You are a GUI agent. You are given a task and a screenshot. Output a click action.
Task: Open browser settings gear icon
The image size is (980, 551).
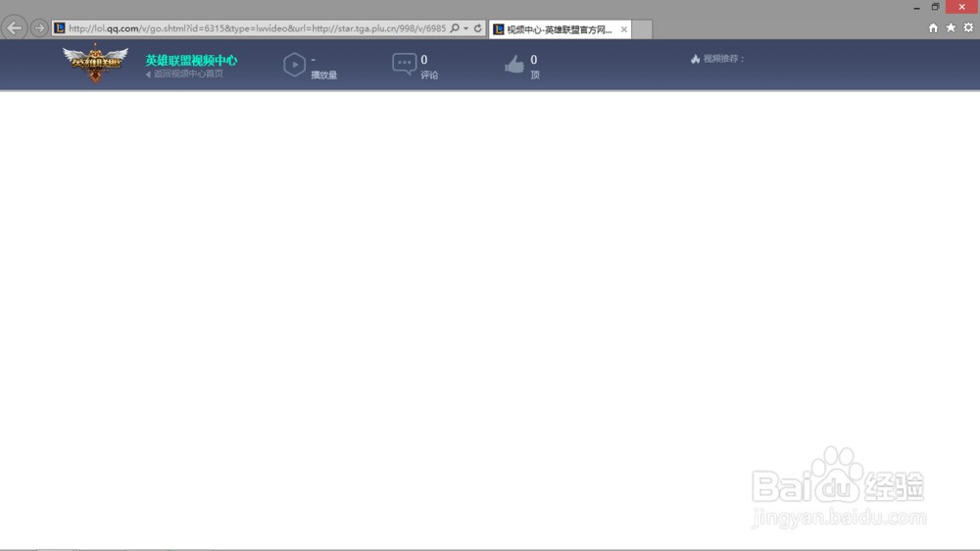[968, 27]
